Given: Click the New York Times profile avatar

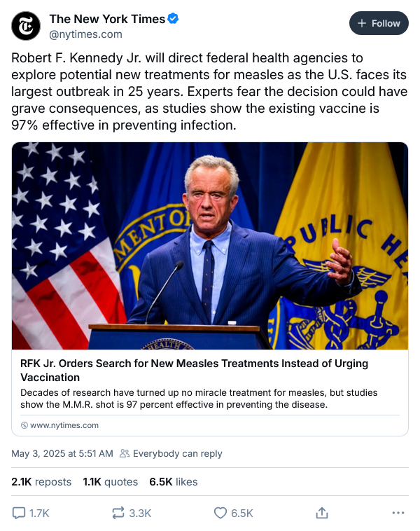Looking at the screenshot, I should 26,26.
